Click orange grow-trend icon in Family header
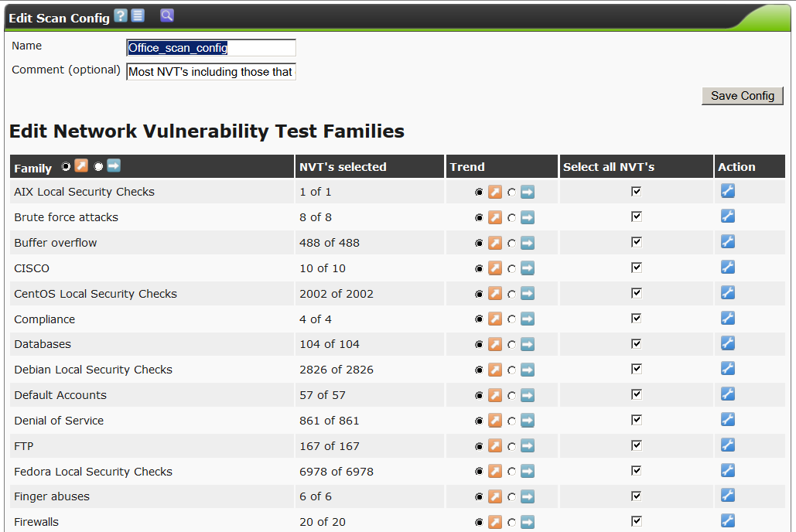796x532 pixels. click(x=81, y=166)
